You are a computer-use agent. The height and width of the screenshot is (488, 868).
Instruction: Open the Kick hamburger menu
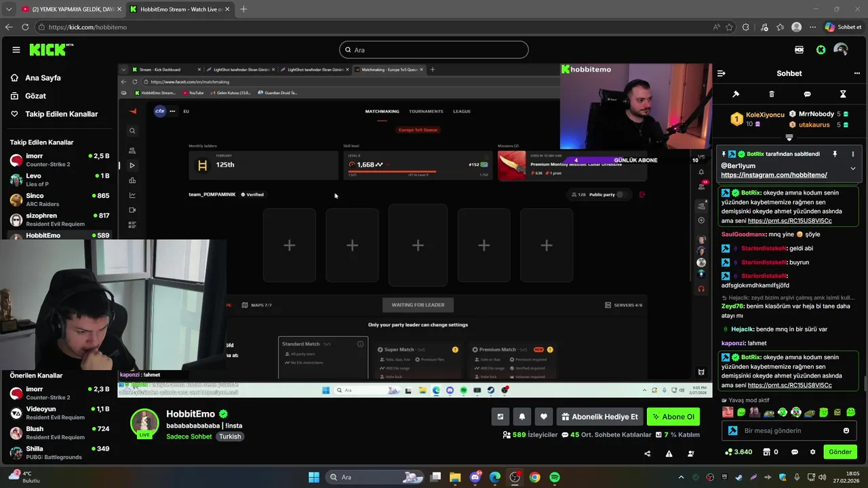16,49
